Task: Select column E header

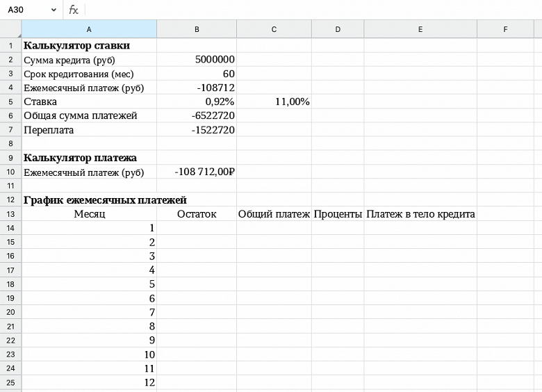Action: [420, 29]
